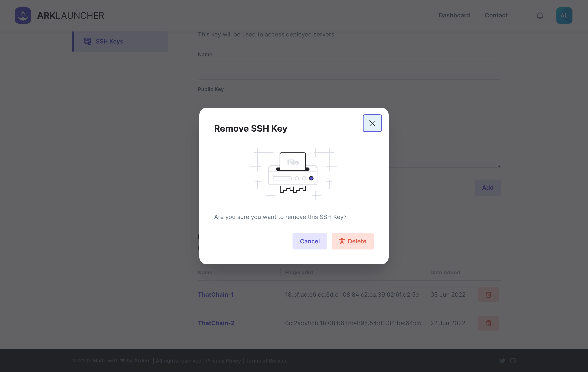
Task: Confirm removal with the Delete button
Action: tap(353, 241)
